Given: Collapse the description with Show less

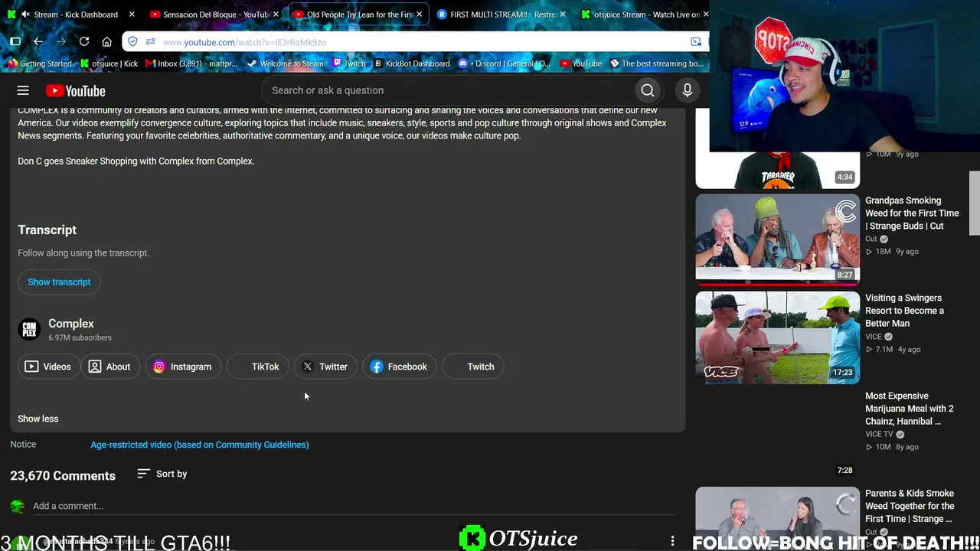Looking at the screenshot, I should pos(38,419).
